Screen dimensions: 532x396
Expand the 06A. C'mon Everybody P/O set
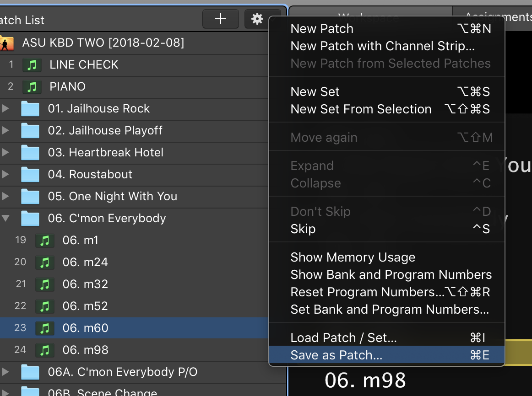click(5, 372)
